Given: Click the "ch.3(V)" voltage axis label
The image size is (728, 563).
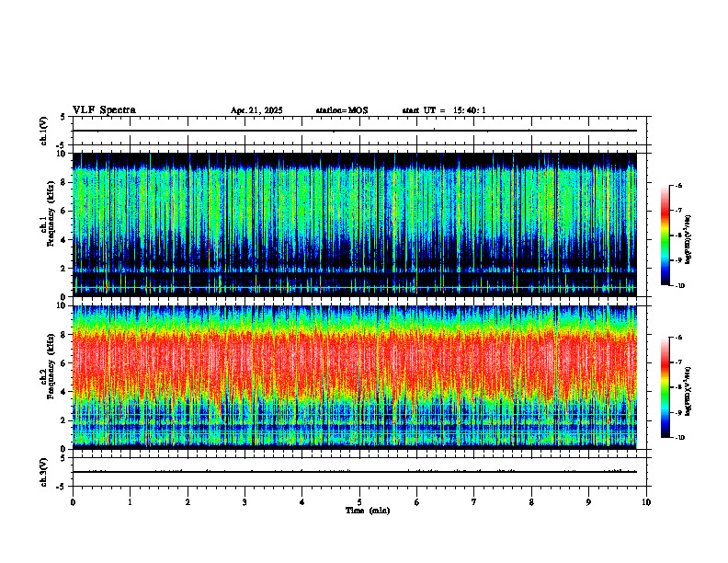Looking at the screenshot, I should (44, 473).
